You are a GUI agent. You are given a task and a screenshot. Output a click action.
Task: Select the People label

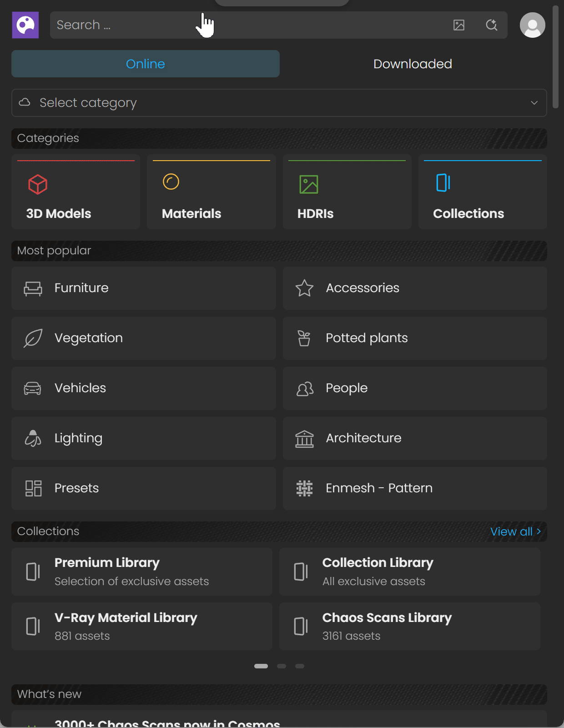coord(347,388)
